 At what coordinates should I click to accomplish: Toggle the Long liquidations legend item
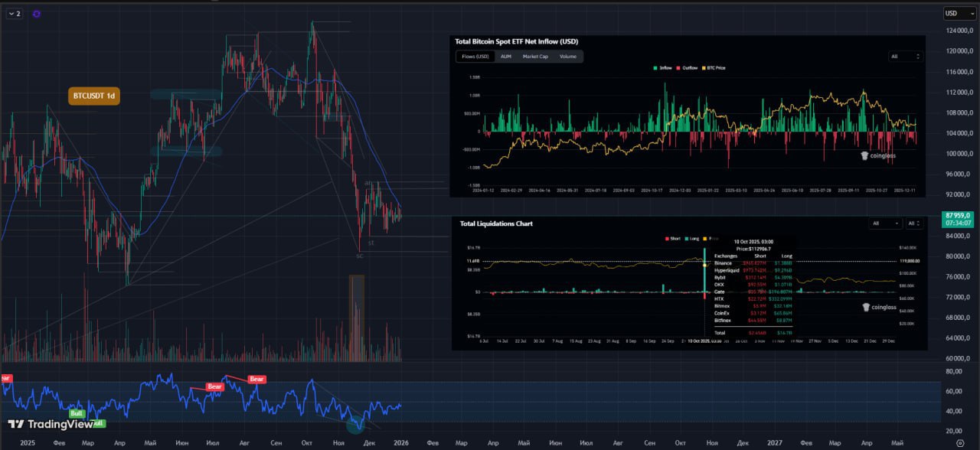click(691, 239)
